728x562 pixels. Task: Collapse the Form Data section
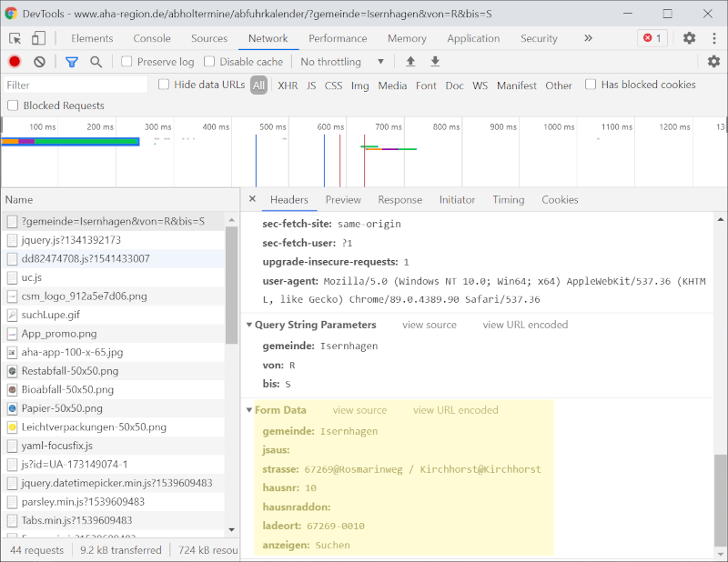tap(249, 410)
